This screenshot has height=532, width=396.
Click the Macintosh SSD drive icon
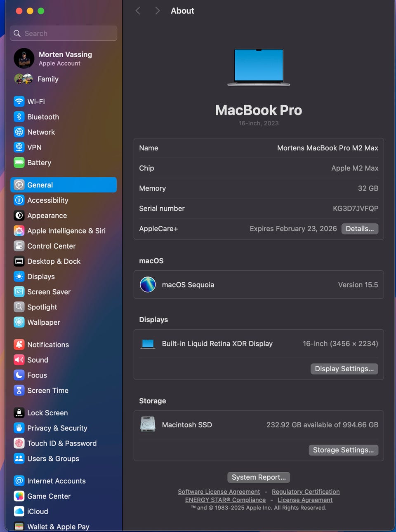[148, 424]
